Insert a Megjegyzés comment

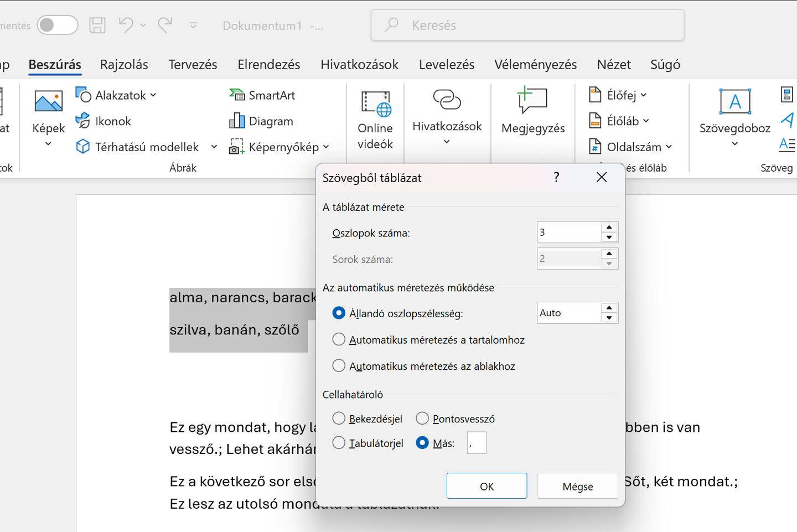tap(533, 111)
